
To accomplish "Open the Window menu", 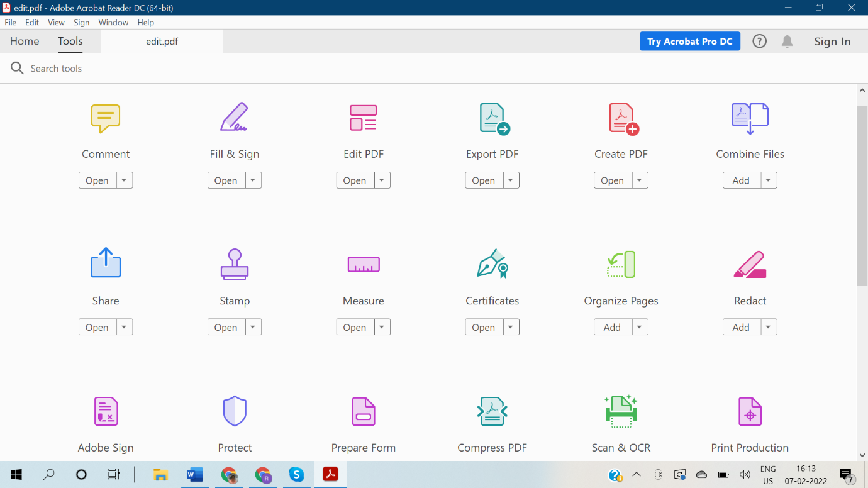I will [x=113, y=22].
